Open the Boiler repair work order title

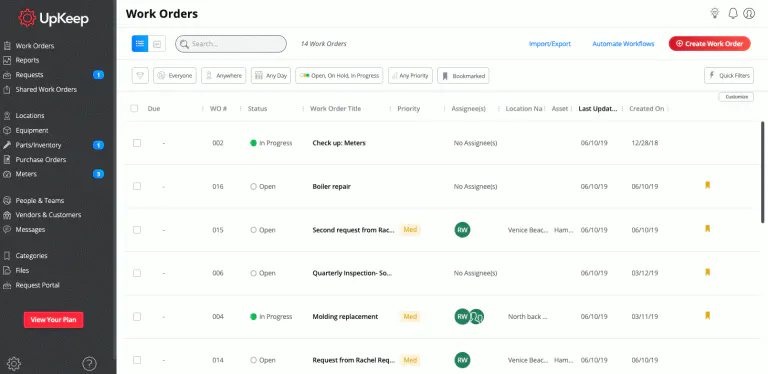[332, 187]
